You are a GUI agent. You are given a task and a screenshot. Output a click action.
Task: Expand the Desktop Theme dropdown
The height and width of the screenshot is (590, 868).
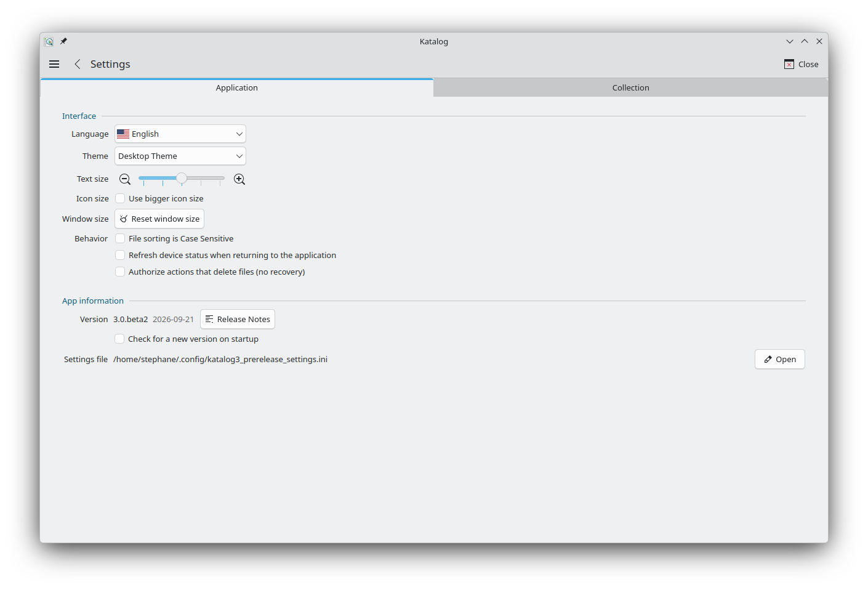click(180, 156)
